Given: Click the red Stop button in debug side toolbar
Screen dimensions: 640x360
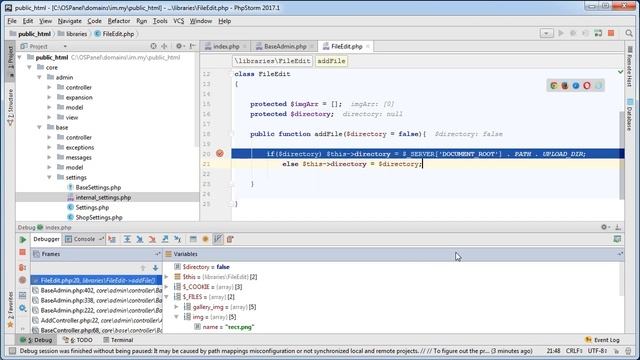Looking at the screenshot, I should (22, 253).
